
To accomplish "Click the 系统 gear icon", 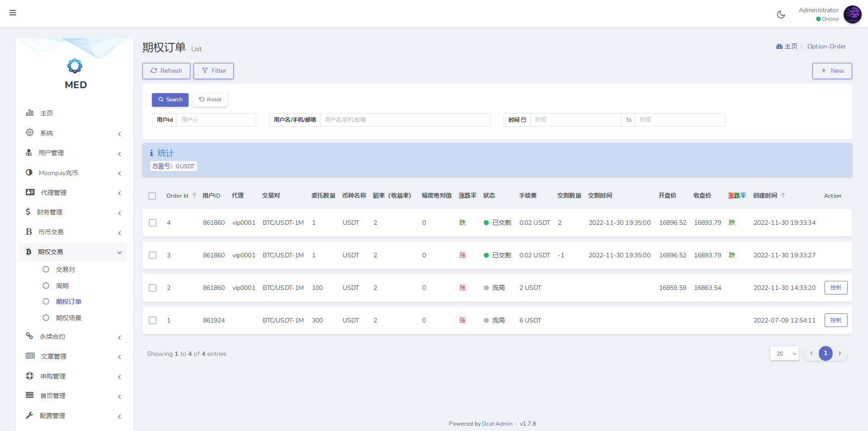I will tap(30, 133).
